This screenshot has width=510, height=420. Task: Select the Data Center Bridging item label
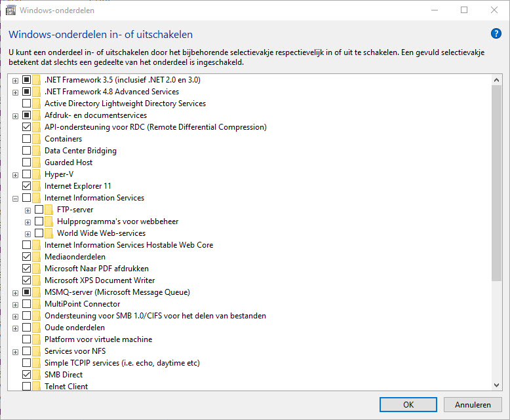click(x=80, y=151)
